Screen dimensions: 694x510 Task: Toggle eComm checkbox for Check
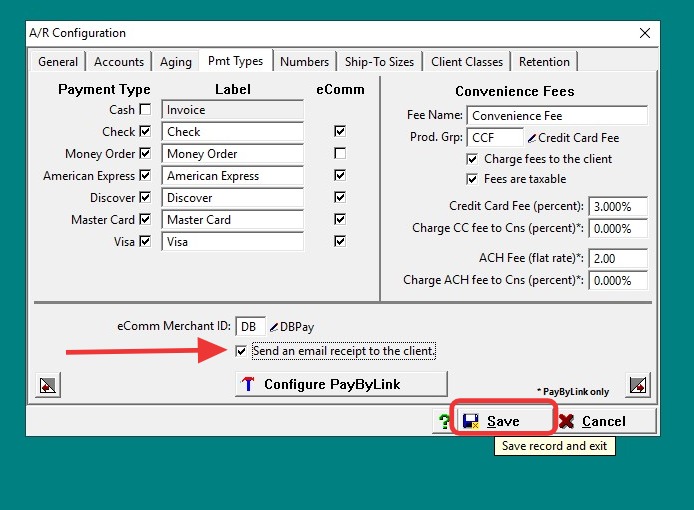[x=340, y=131]
